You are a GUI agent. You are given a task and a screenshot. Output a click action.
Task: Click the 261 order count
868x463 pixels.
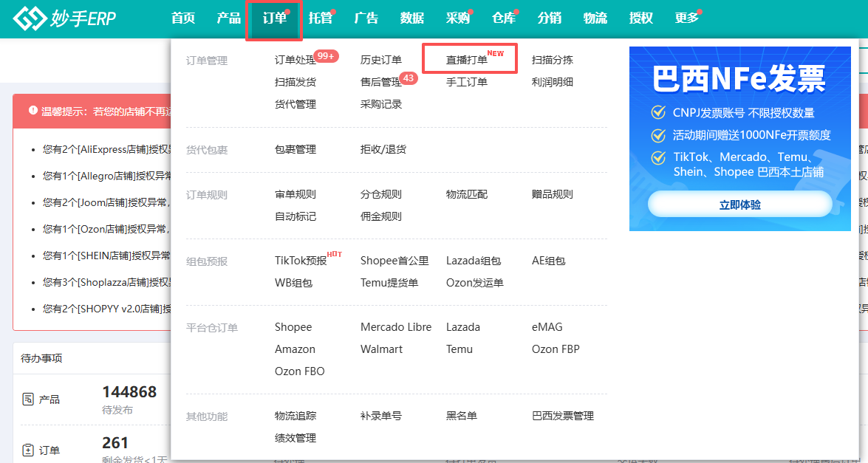pos(115,442)
